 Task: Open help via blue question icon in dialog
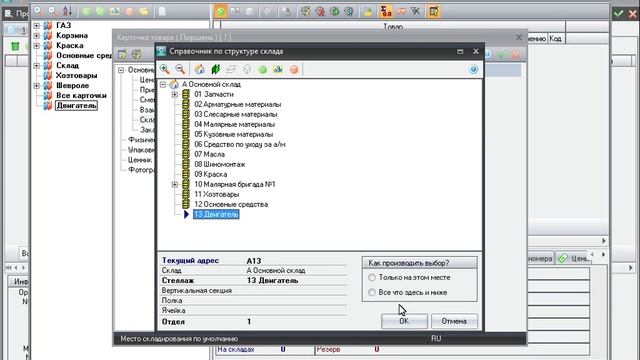click(x=473, y=69)
